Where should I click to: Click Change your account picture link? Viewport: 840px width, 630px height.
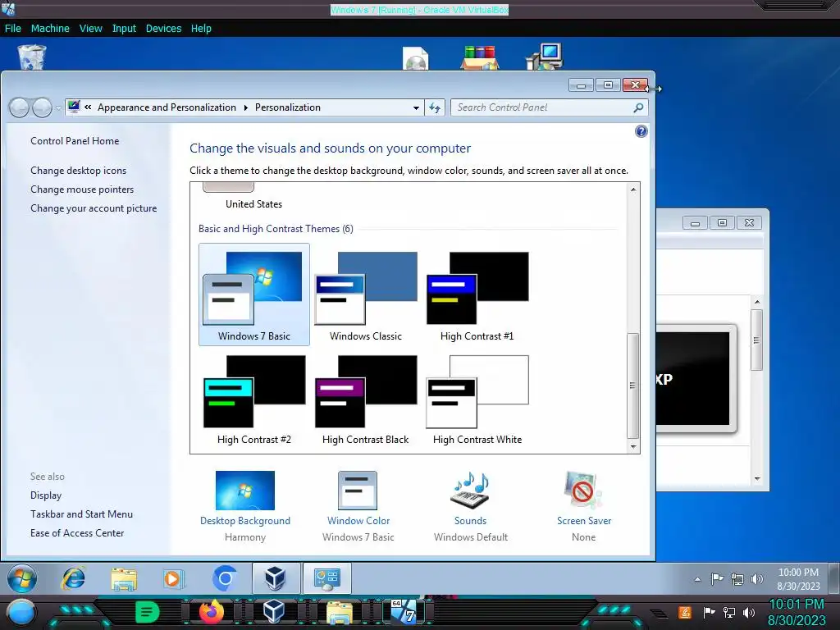[x=94, y=208]
